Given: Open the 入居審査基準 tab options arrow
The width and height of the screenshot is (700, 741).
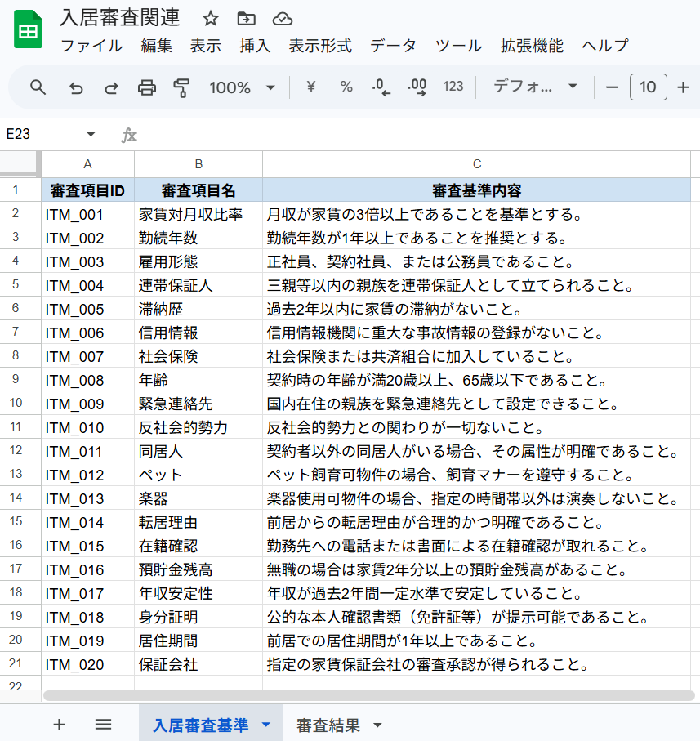Looking at the screenshot, I should click(266, 725).
